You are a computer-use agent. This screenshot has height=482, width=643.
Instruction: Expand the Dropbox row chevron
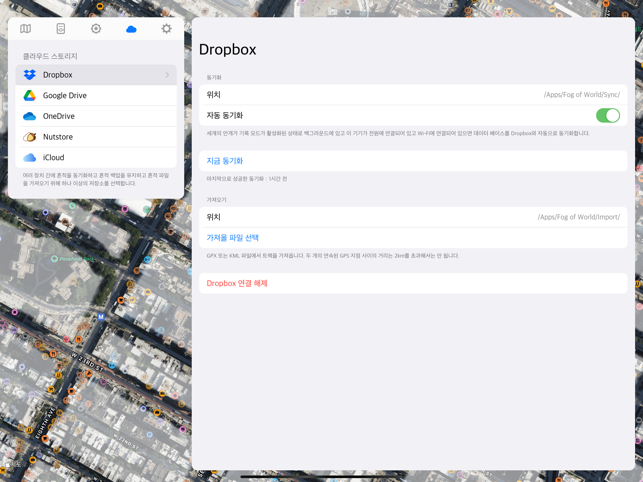click(x=167, y=75)
